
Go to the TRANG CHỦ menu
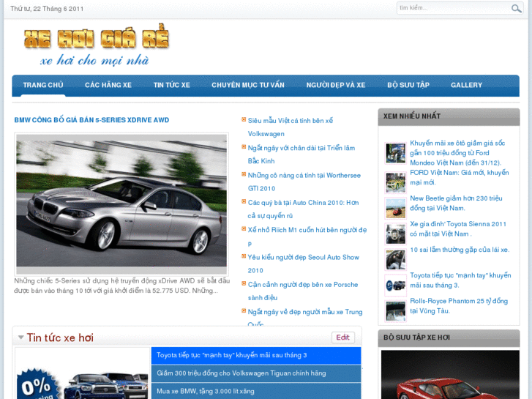click(43, 85)
